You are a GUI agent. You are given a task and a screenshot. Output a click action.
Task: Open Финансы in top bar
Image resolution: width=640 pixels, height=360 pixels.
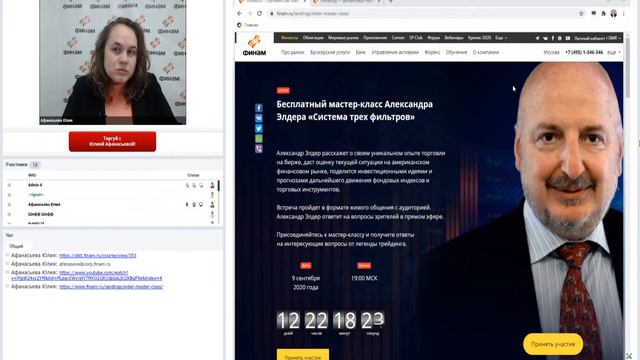click(x=289, y=38)
